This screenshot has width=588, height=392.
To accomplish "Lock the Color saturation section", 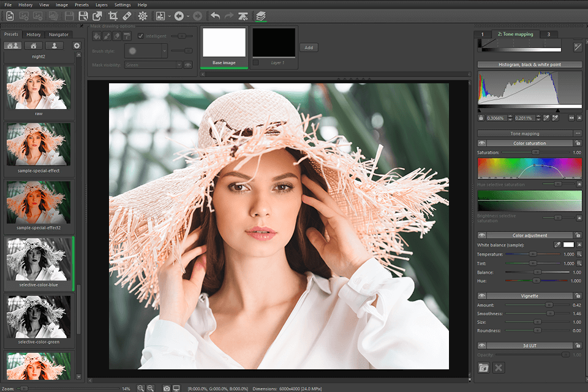I will coord(579,143).
